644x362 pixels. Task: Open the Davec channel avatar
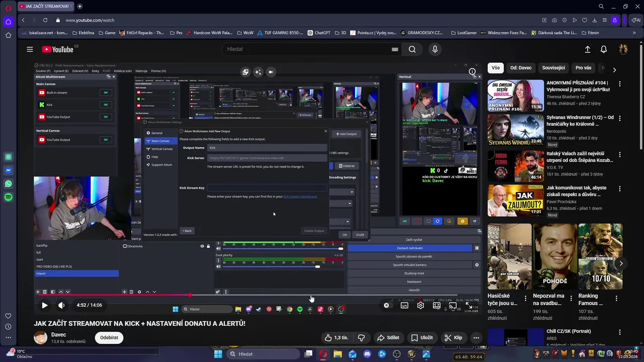[41, 338]
